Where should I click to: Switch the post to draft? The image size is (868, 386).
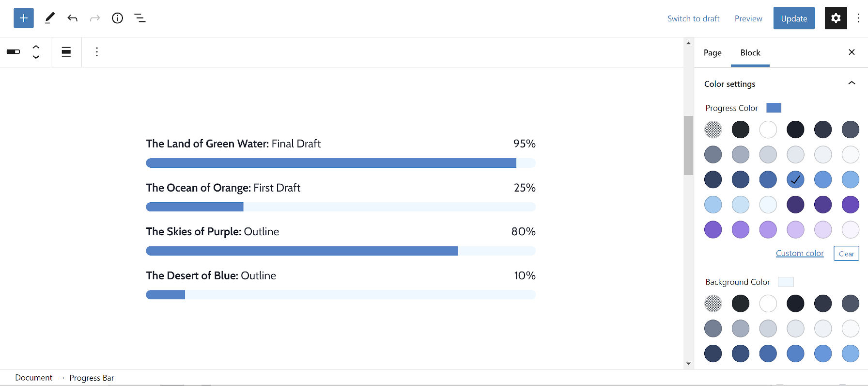coord(693,18)
